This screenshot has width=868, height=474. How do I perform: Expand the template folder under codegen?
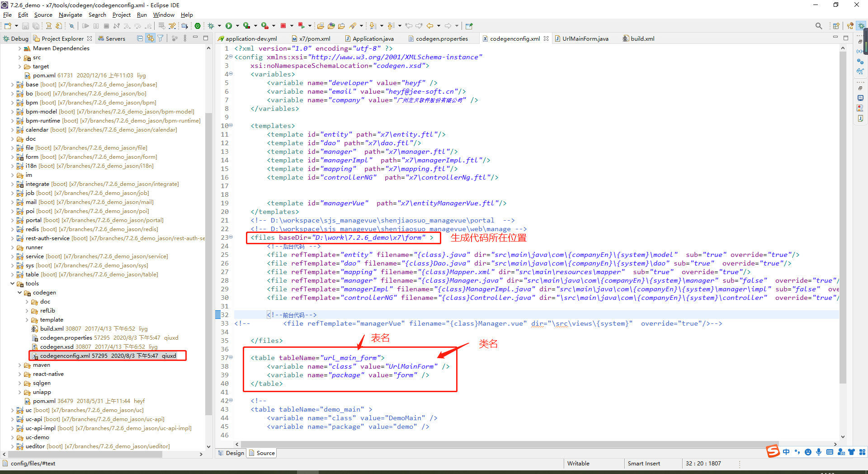(27, 320)
